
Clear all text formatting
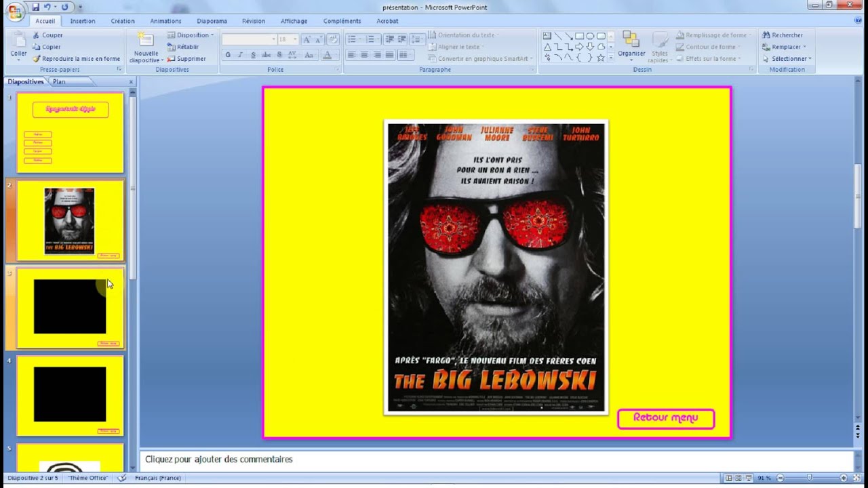tap(333, 39)
